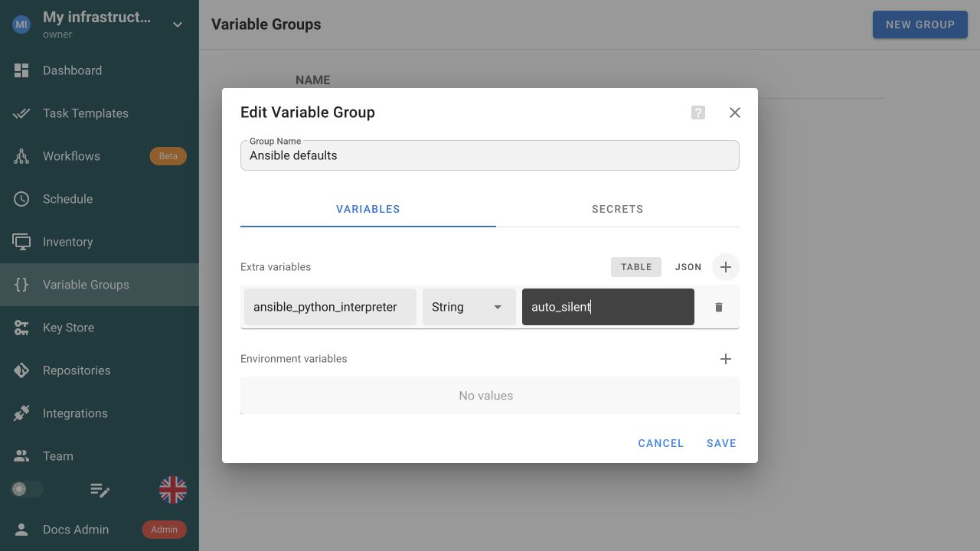The image size is (980, 551).
Task: Click into the Group Name field
Action: (490, 155)
